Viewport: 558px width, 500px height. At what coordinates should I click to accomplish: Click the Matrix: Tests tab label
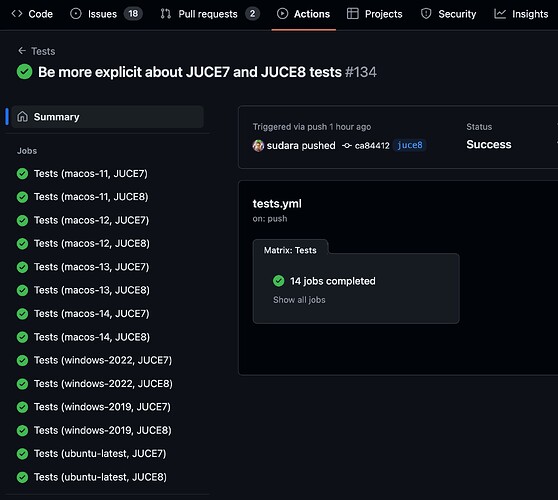pos(290,250)
